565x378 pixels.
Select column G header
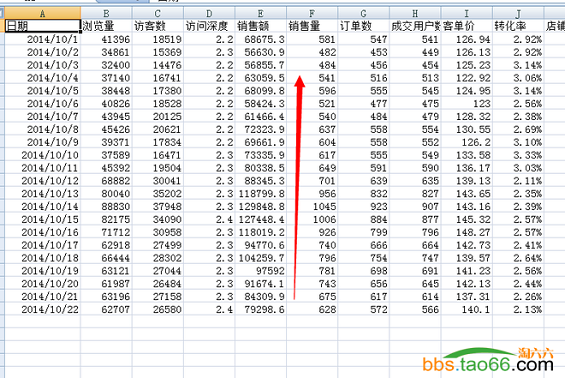pos(364,13)
